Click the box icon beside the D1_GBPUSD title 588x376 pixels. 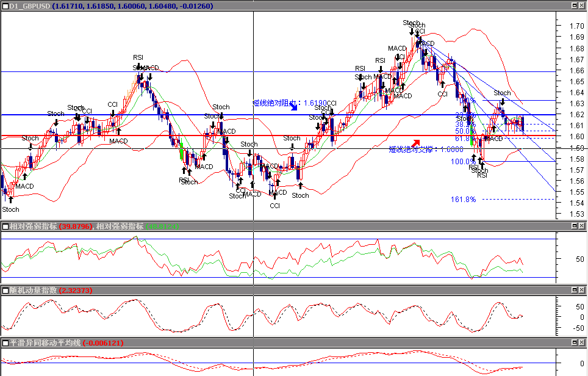coord(5,5)
